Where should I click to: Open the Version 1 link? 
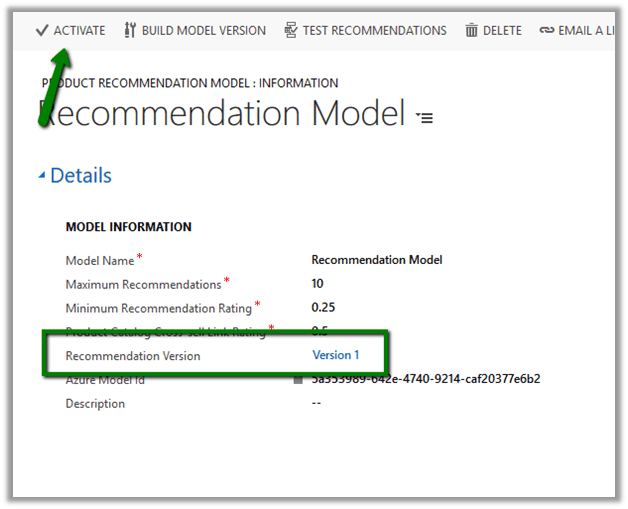pos(335,355)
